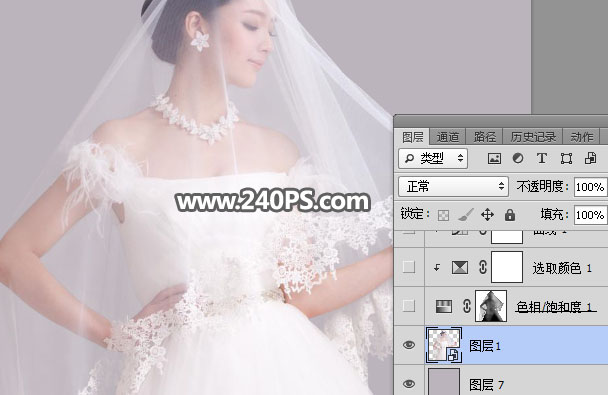Viewport: 608px width, 395px height.
Task: Open the 正常 blend mode dropdown
Action: [x=453, y=186]
